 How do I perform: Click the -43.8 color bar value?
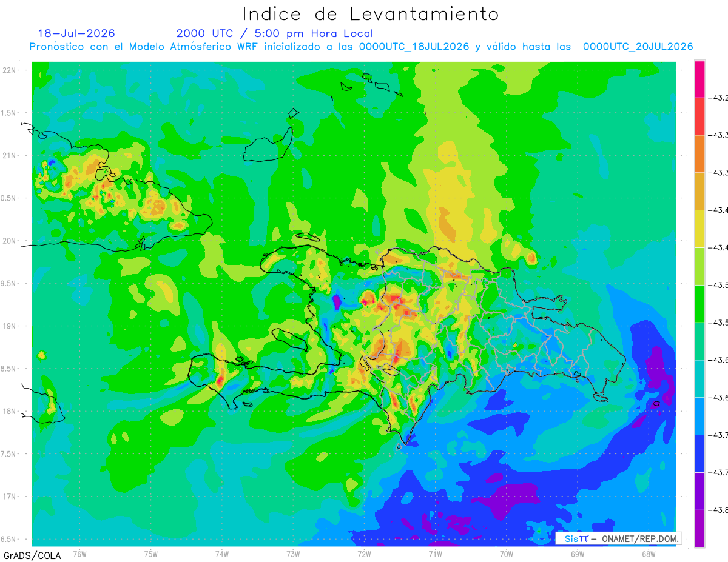[719, 510]
